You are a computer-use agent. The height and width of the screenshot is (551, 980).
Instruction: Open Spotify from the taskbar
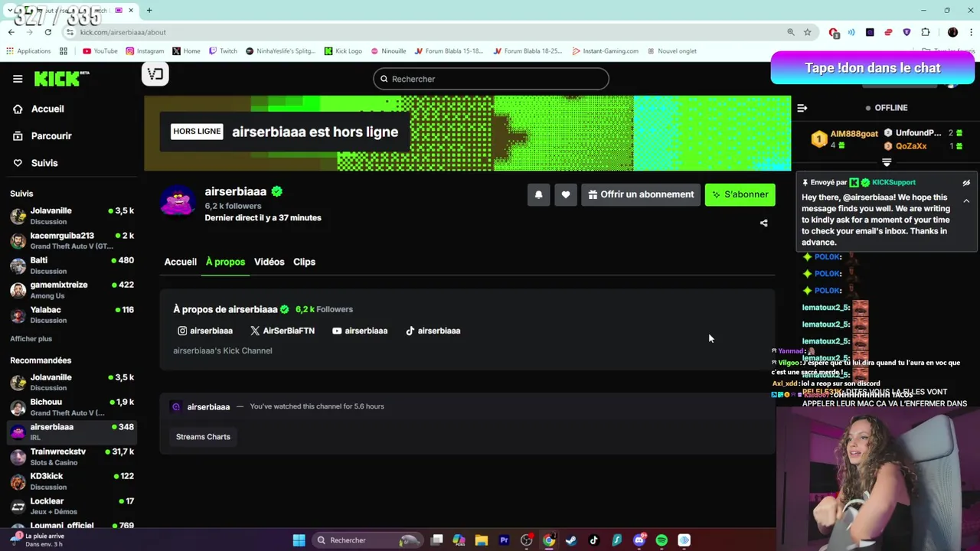[661, 540]
